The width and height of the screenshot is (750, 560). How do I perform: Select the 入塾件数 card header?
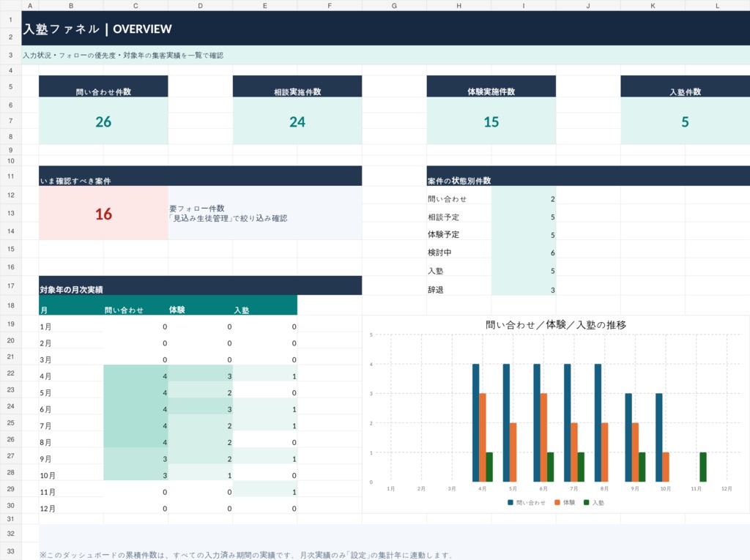pos(685,86)
